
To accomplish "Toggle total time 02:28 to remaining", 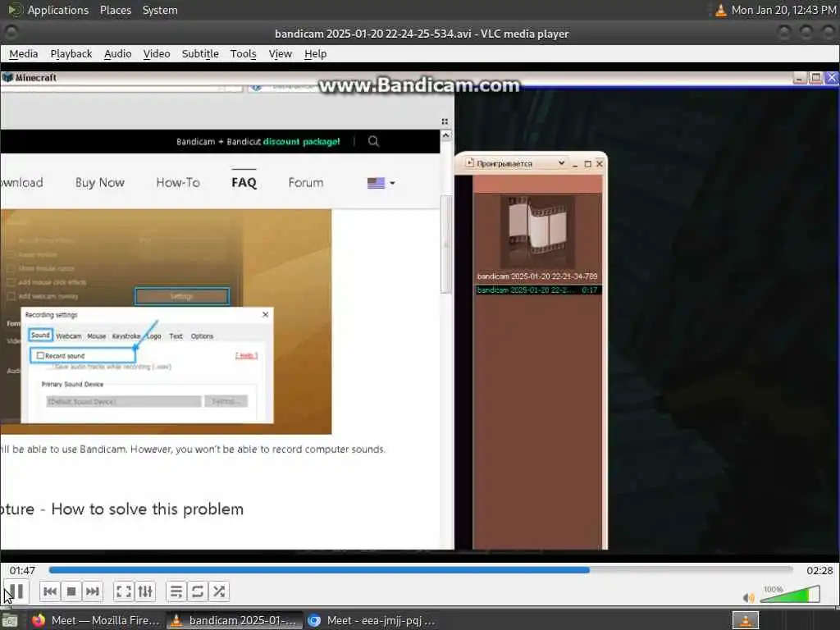I will click(819, 571).
